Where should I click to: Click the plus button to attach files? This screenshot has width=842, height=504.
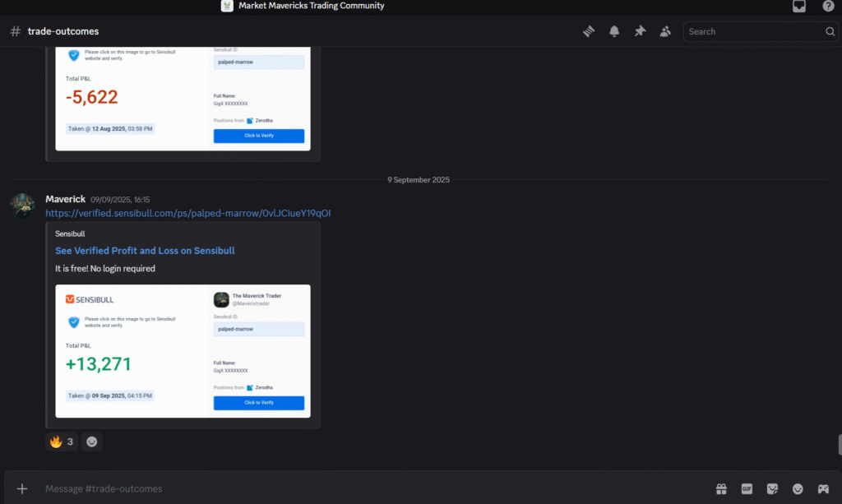click(23, 488)
